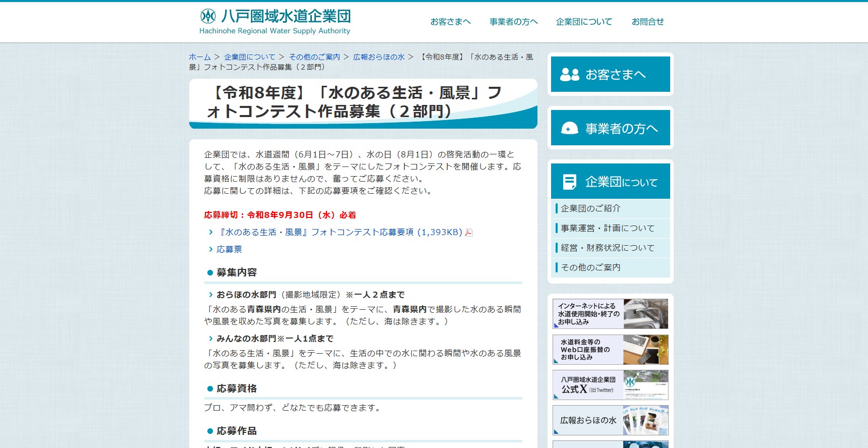Click the document icon on 企業団について banner
The width and height of the screenshot is (868, 448).
coord(570,182)
